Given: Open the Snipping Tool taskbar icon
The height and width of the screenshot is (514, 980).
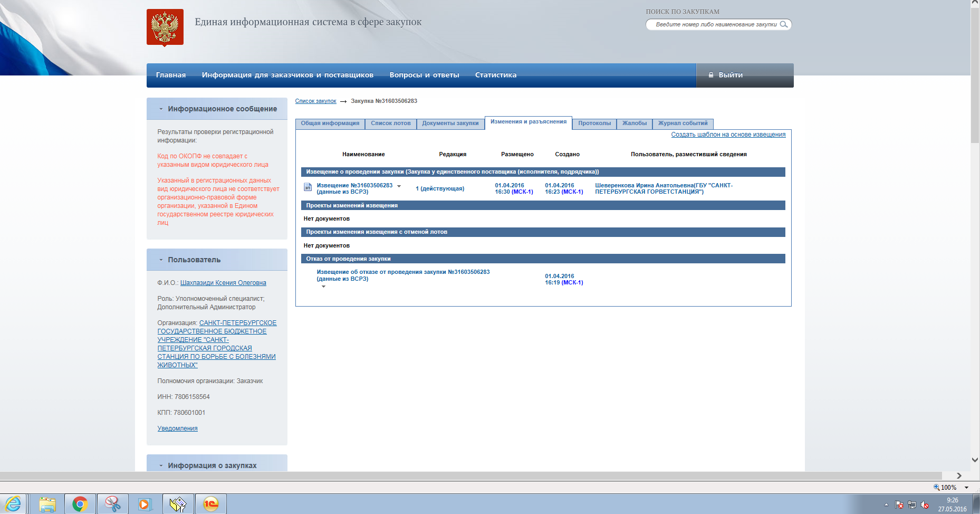Looking at the screenshot, I should [112, 504].
